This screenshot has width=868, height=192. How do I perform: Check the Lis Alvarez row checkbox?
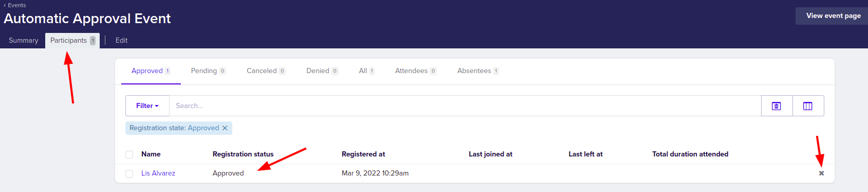click(130, 173)
